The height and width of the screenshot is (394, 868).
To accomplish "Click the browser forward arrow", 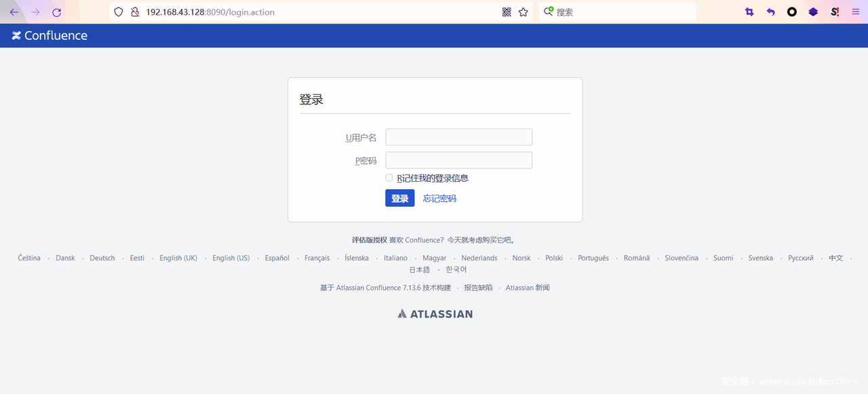I will coord(35,12).
